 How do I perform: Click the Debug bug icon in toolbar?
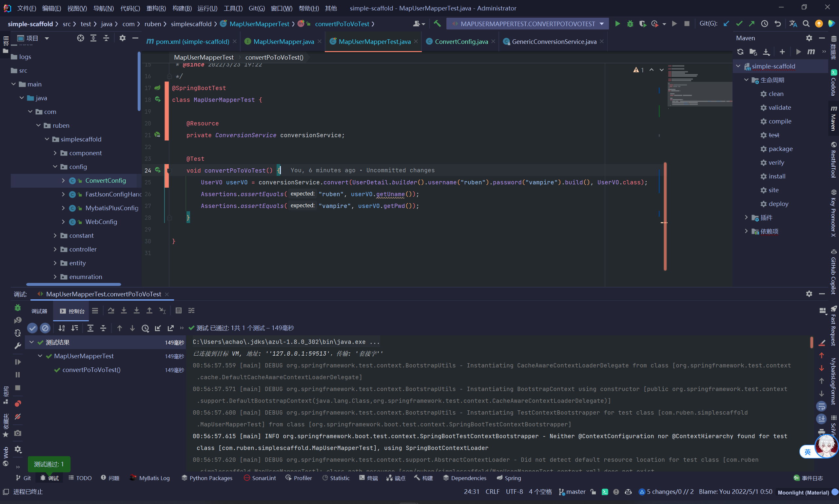(x=630, y=24)
